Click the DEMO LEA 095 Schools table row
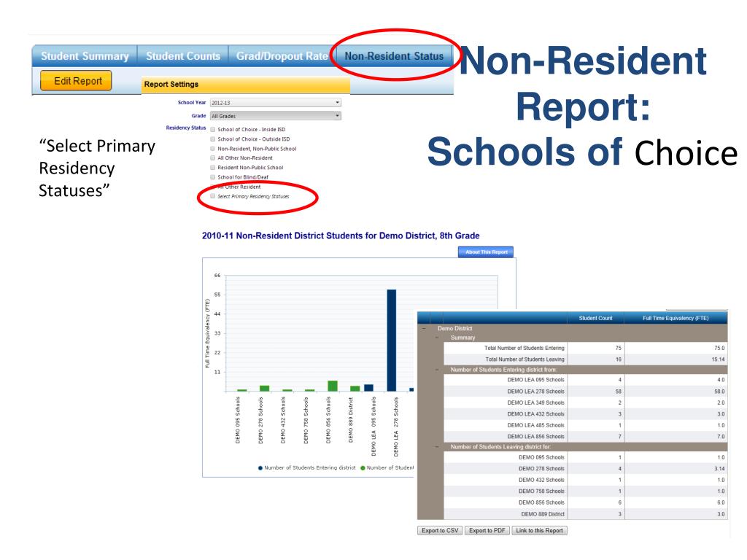Viewport: 747px width, 560px height. point(586,380)
